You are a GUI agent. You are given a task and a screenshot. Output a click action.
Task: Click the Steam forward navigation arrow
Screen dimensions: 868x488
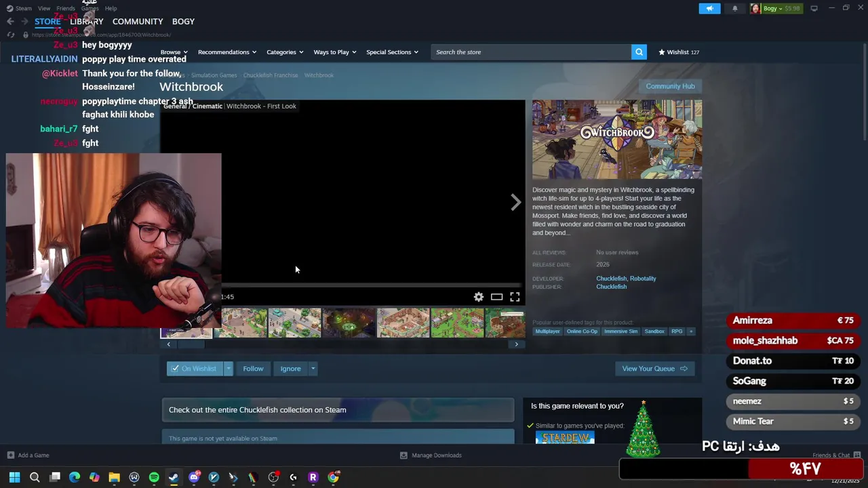click(x=25, y=22)
